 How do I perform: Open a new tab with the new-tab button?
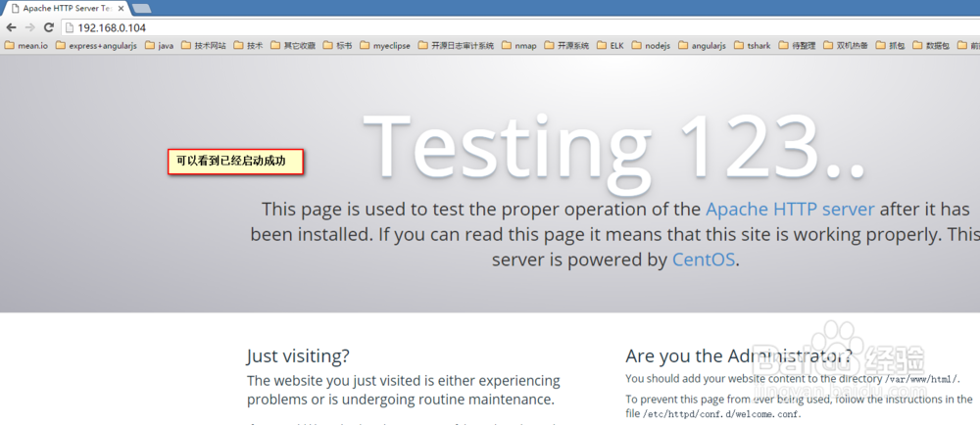coord(142,9)
